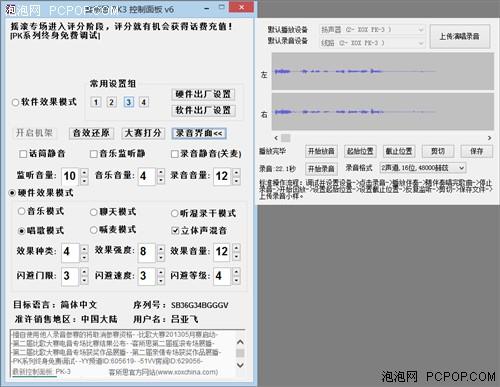Click waveform horizontal scrollbar thumb

click(x=286, y=138)
